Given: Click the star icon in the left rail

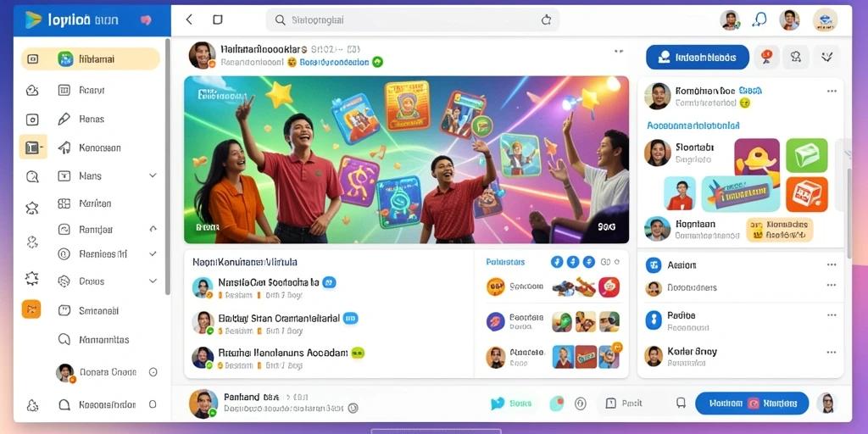Looking at the screenshot, I should tap(32, 209).
